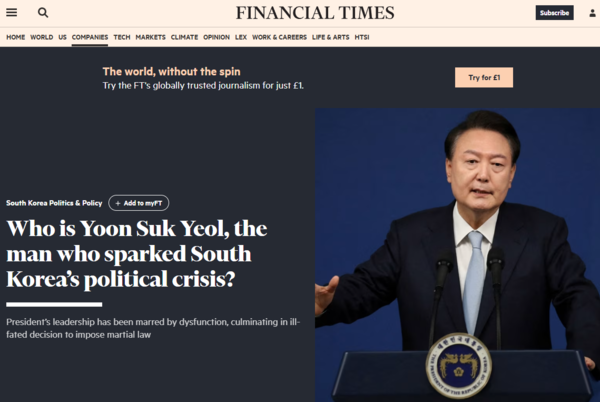The image size is (600, 402).
Task: Select the US navigation item
Action: [x=62, y=37]
